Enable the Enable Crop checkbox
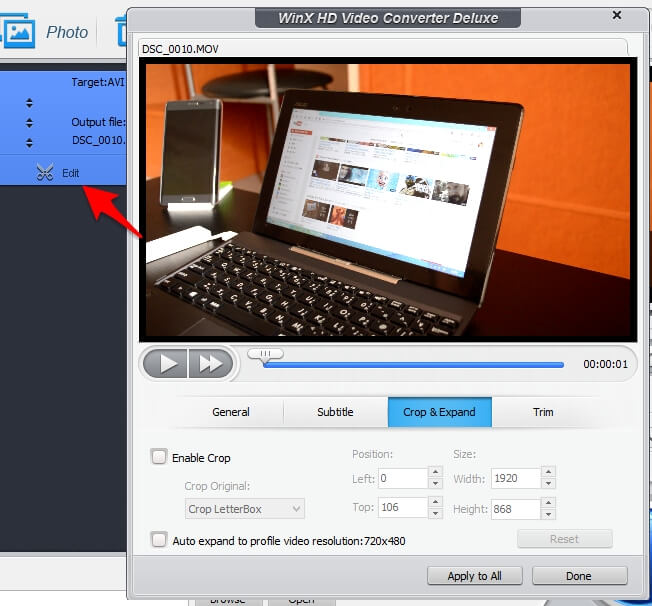Screen dimensions: 652x606 point(159,457)
